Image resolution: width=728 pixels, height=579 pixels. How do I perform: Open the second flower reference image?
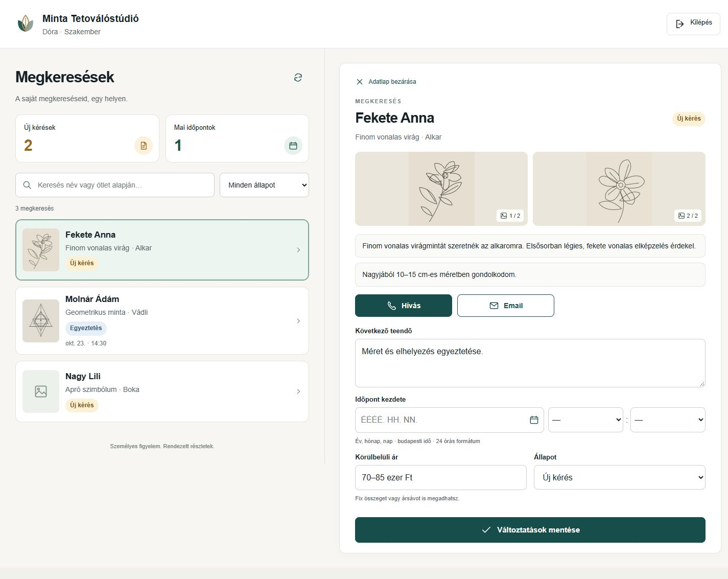coord(619,189)
